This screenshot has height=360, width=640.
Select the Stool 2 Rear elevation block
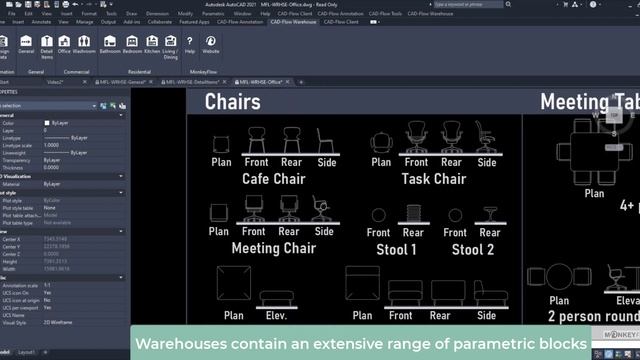tap(490, 214)
